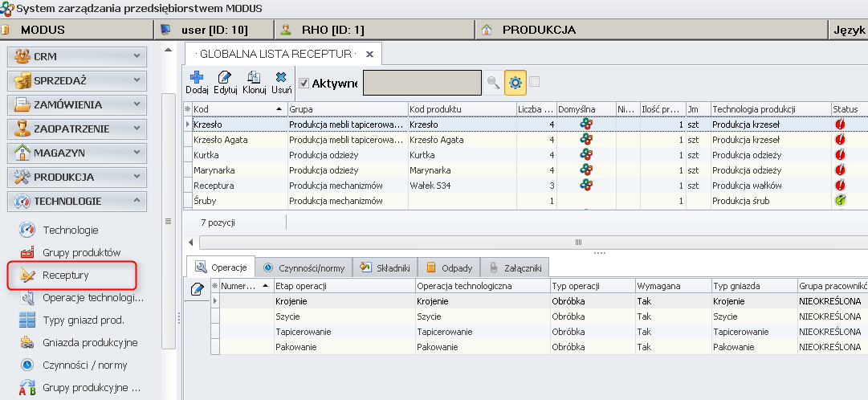
Task: Select the Śruby recipe row
Action: pyautogui.click(x=525, y=201)
